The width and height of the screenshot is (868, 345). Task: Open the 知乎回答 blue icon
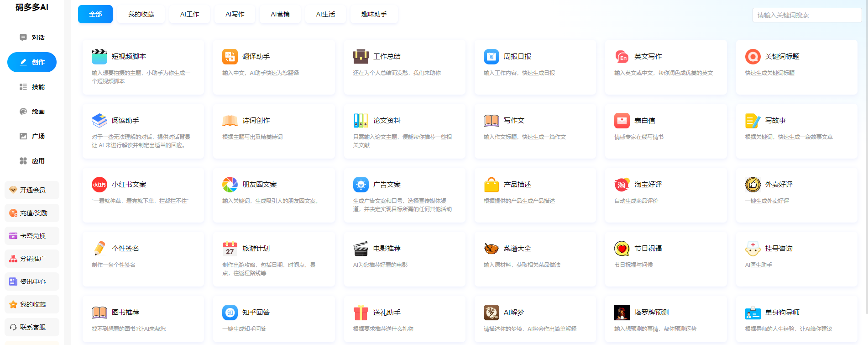[x=230, y=313]
